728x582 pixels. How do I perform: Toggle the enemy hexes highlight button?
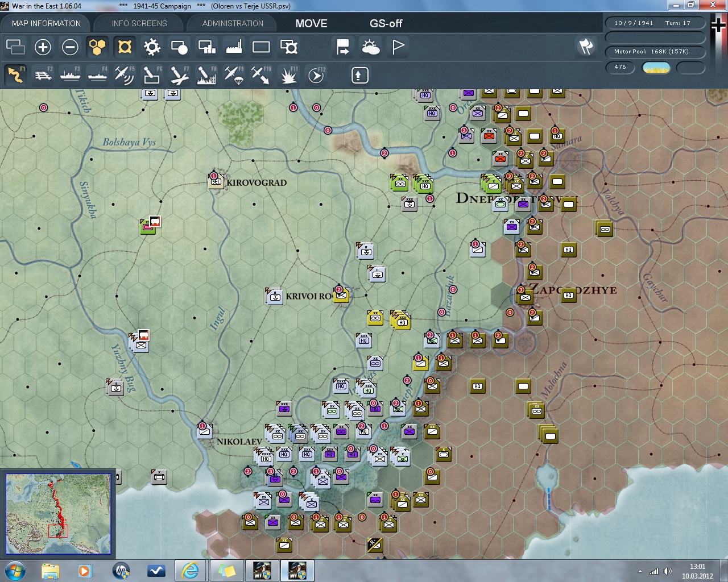tap(125, 47)
